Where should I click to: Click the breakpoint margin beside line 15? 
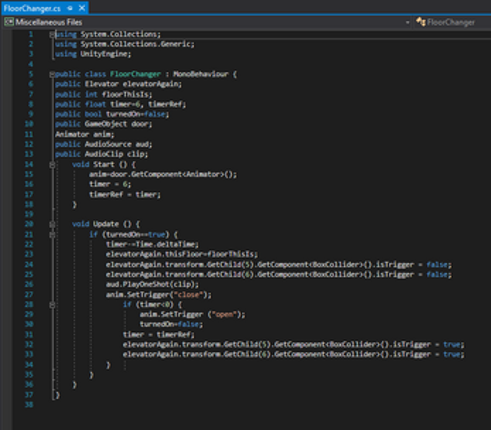tap(7, 174)
